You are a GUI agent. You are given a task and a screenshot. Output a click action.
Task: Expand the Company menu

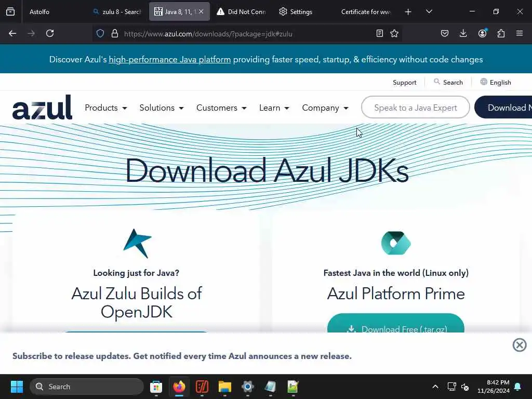tap(325, 108)
